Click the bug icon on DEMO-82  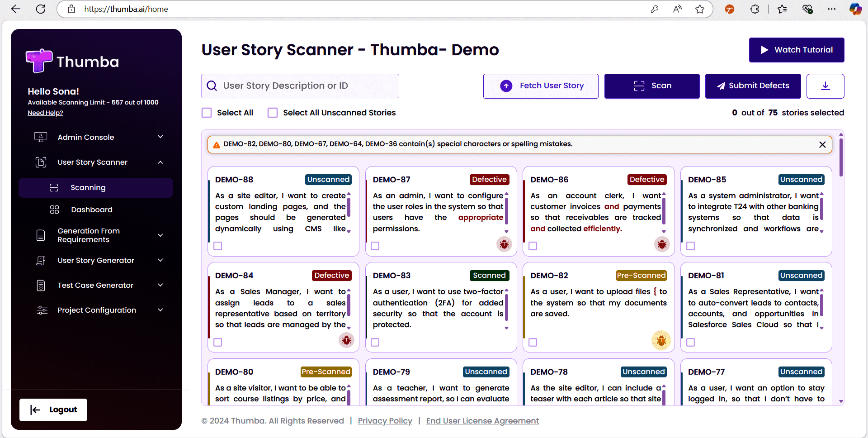pyautogui.click(x=661, y=340)
